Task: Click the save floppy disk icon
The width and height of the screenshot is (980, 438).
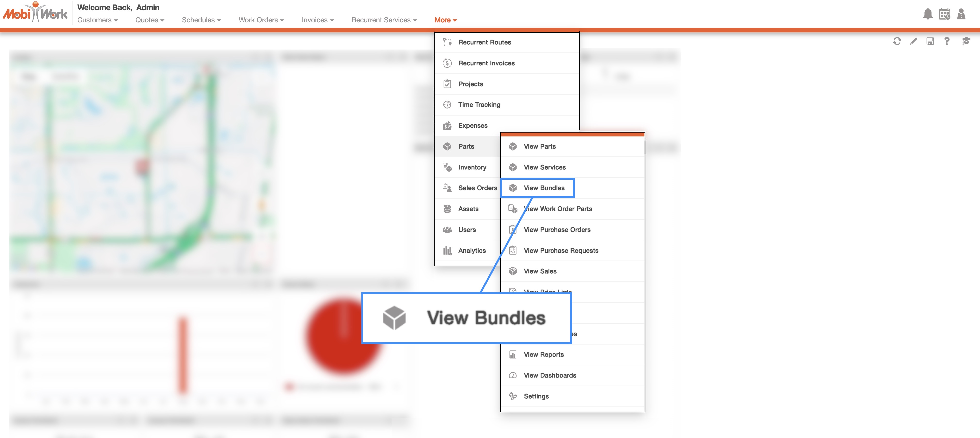Action: click(x=930, y=41)
